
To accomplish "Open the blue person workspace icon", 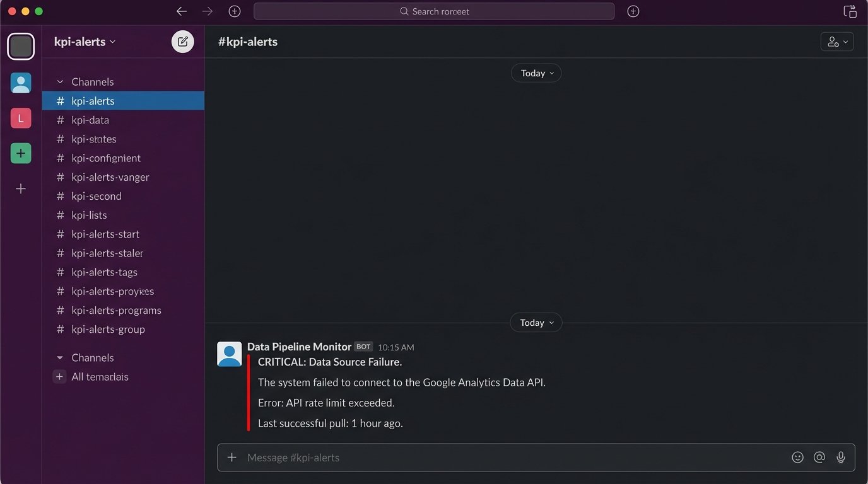I will pos(21,83).
